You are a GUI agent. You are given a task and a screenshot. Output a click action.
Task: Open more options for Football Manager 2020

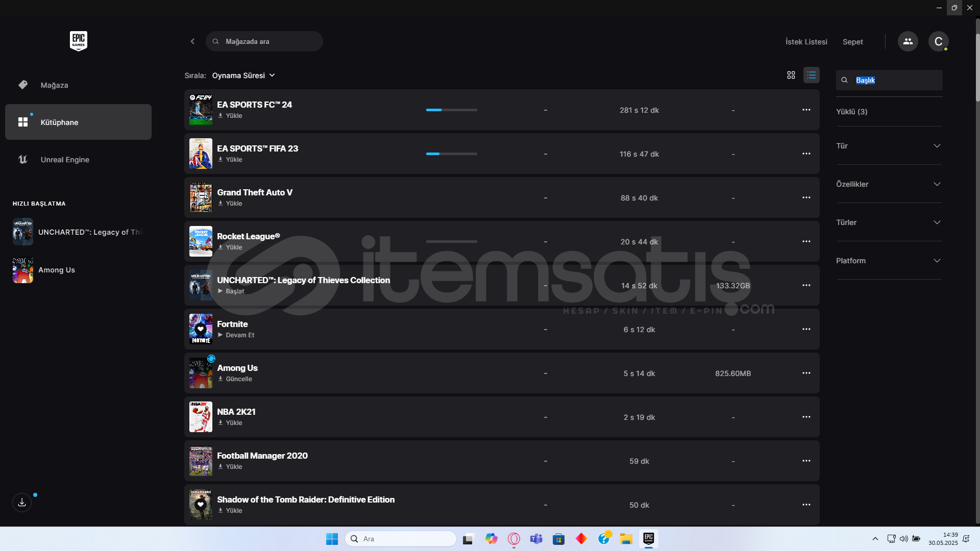tap(806, 461)
